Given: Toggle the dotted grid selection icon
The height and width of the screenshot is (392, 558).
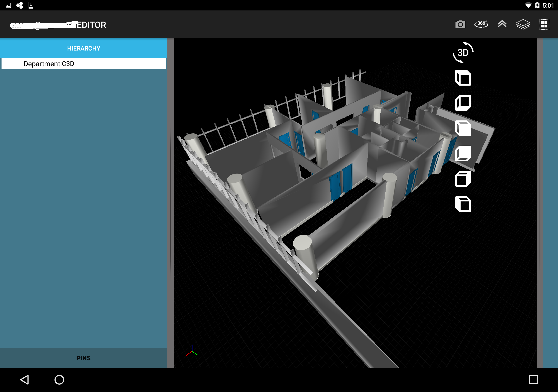Looking at the screenshot, I should point(544,25).
